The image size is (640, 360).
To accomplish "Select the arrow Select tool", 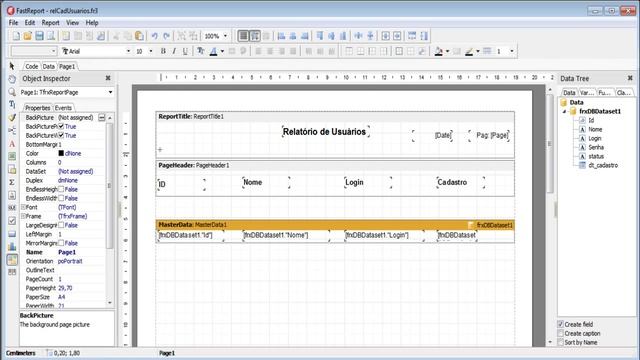I will (11, 66).
